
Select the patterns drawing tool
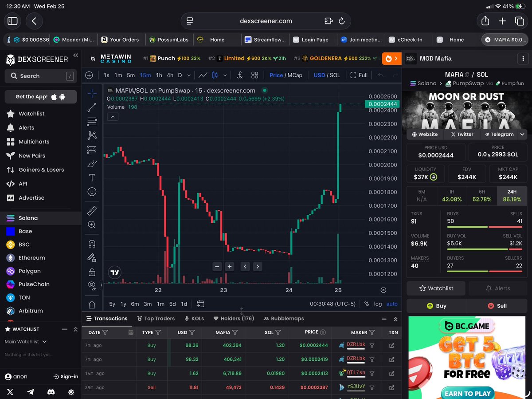(92, 135)
